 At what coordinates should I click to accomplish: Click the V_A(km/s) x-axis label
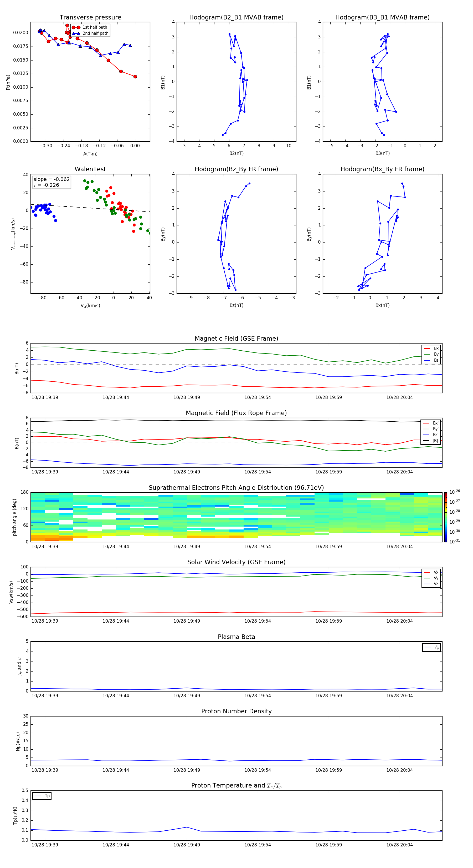tap(90, 306)
